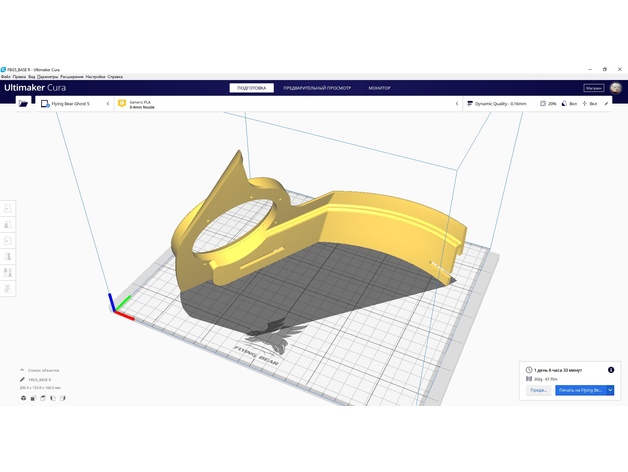Switch to the МОНИТОР tab

[x=379, y=88]
